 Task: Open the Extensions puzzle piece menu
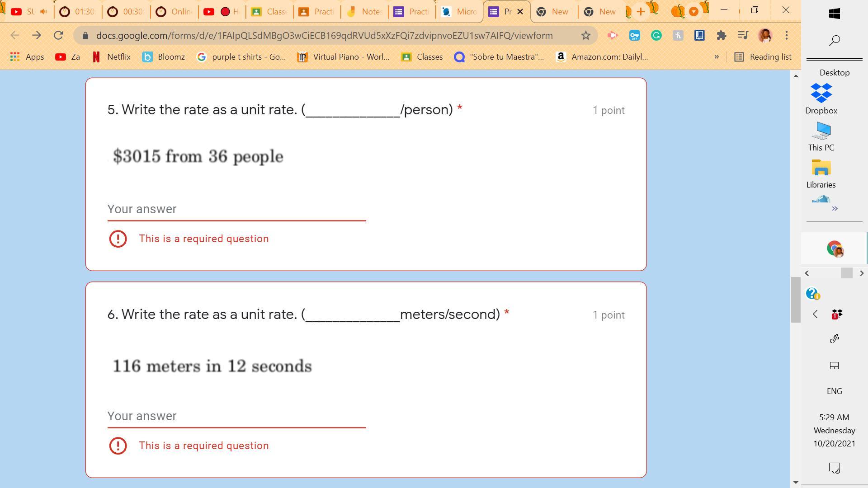click(x=721, y=35)
